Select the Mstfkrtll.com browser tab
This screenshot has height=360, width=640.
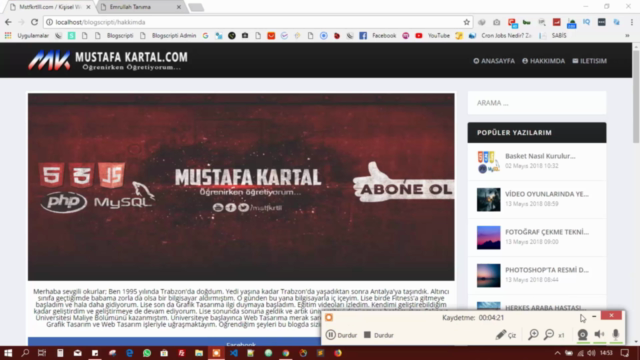48,7
